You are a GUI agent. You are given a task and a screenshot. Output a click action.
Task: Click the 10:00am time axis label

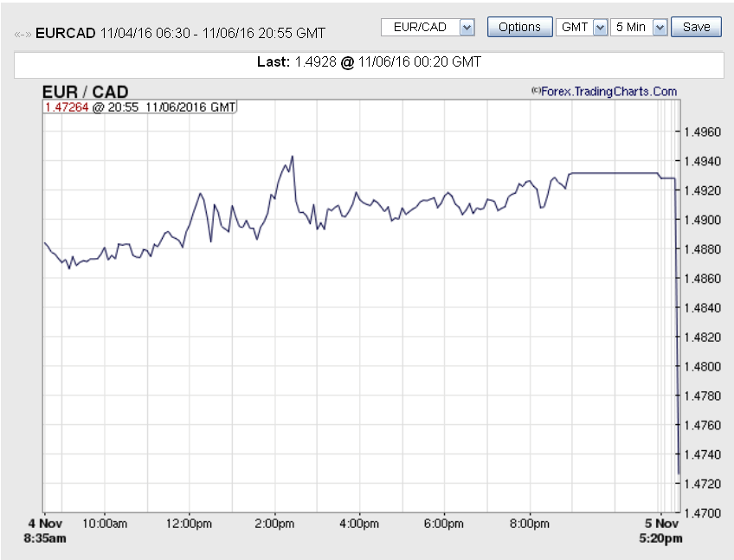point(105,524)
